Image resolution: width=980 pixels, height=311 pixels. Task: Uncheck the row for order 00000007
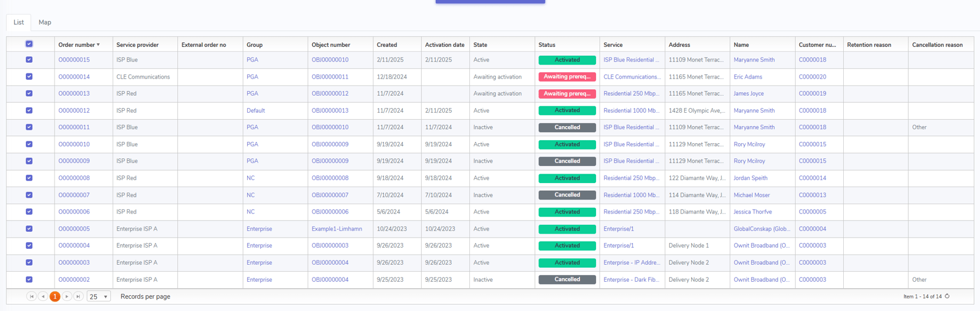point(29,195)
